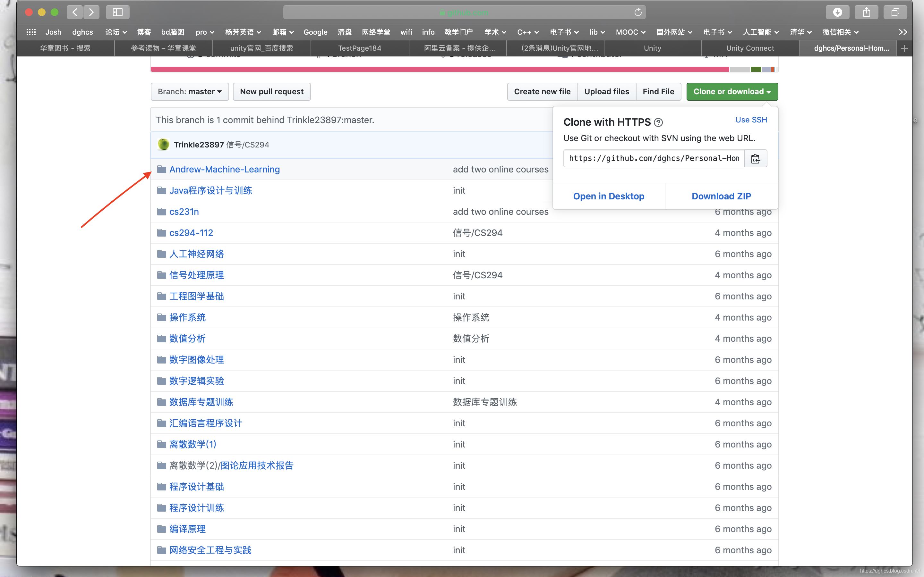Viewport: 924px width, 577px height.
Task: Open a new tab with plus icon
Action: click(904, 48)
